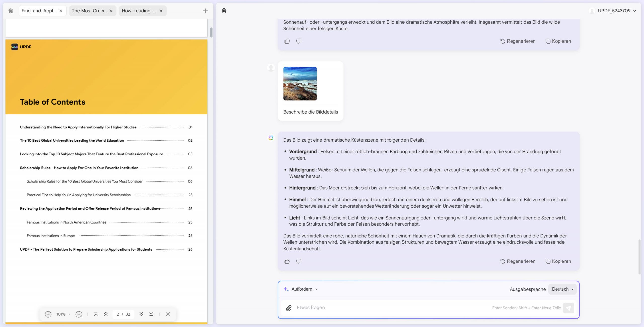Go to the next PDF page
Screen dimensions: 644x327
pyautogui.click(x=141, y=314)
